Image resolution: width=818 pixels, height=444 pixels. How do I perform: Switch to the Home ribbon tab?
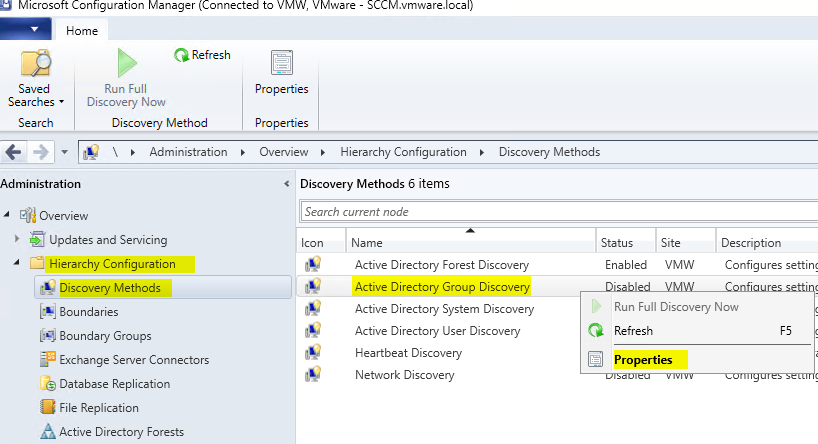82,30
